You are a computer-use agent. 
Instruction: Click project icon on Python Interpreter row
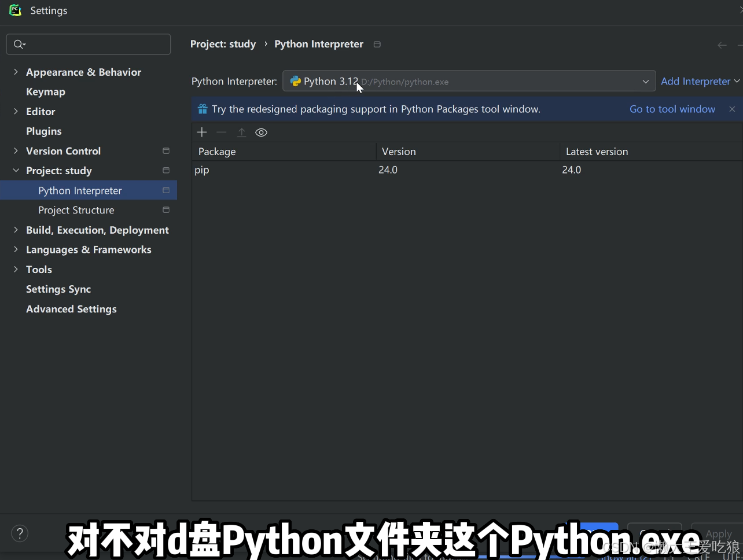(x=166, y=190)
